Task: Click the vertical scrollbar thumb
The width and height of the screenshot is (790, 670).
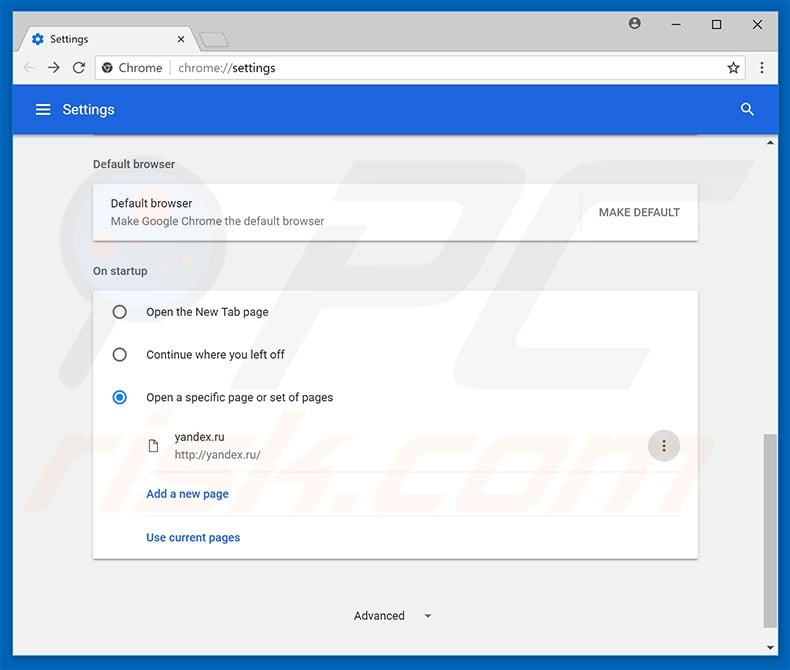Action: tap(769, 530)
